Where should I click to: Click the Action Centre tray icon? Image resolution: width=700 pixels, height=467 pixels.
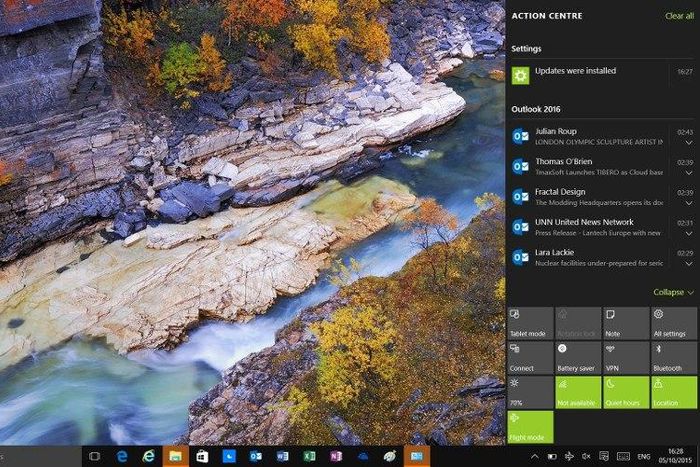pyautogui.click(x=604, y=456)
